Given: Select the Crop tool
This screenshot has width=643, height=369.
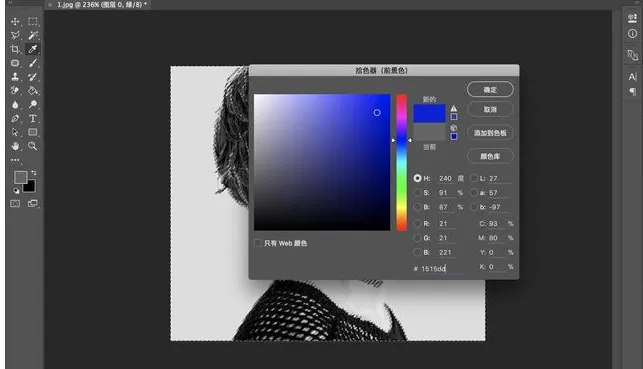Looking at the screenshot, I should 15,49.
